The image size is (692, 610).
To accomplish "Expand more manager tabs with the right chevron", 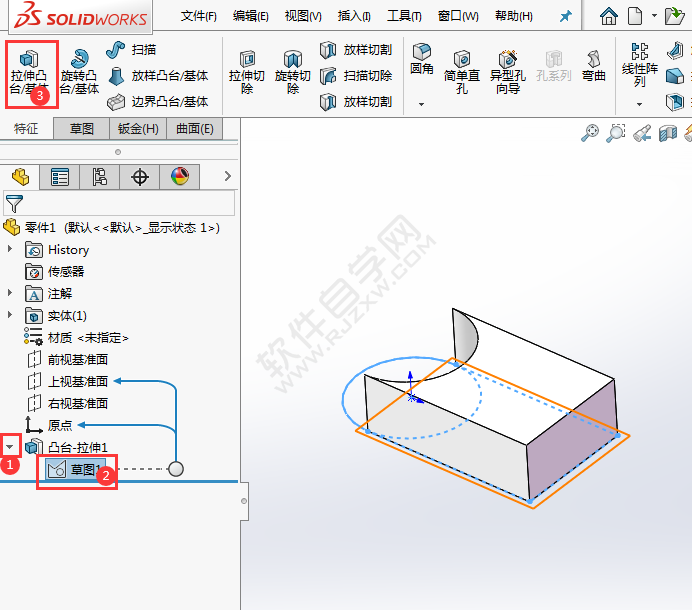I will [228, 176].
